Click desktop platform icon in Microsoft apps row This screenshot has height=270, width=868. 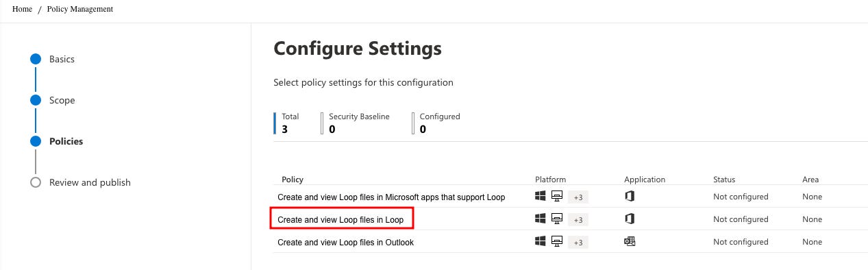tap(557, 197)
